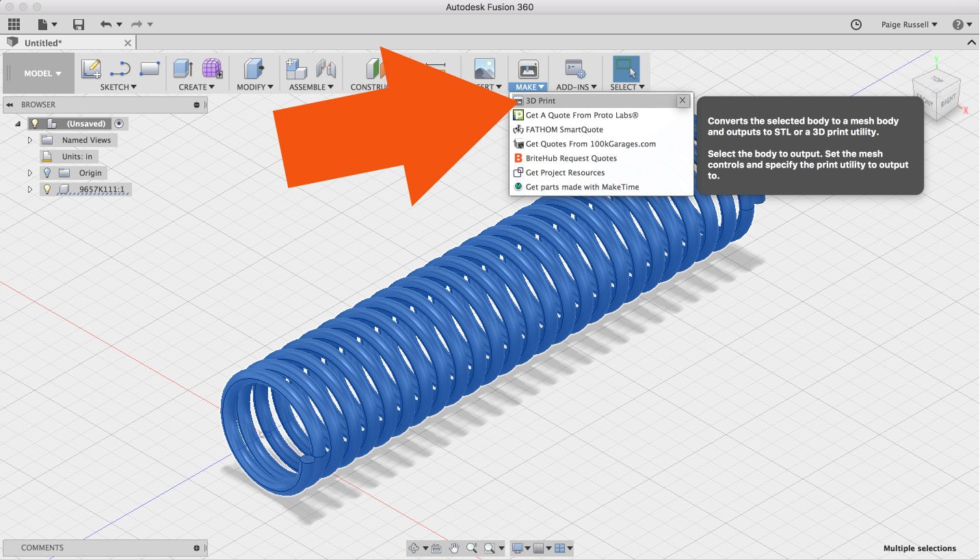Image resolution: width=980 pixels, height=560 pixels.
Task: Switch to the Untitled* tab
Action: click(x=42, y=42)
